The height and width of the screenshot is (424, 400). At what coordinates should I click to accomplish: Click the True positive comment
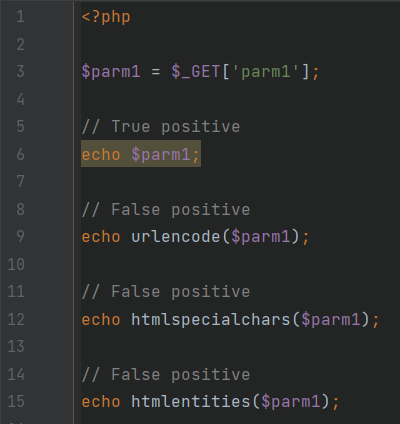(161, 127)
